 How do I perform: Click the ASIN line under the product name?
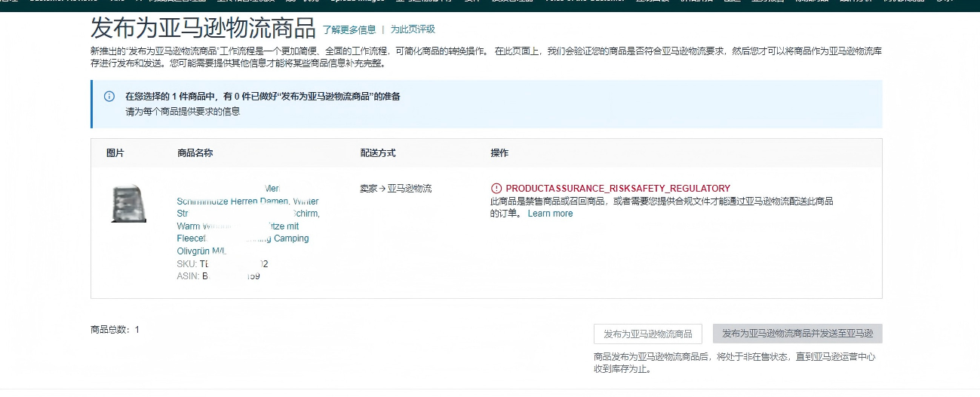[218, 276]
